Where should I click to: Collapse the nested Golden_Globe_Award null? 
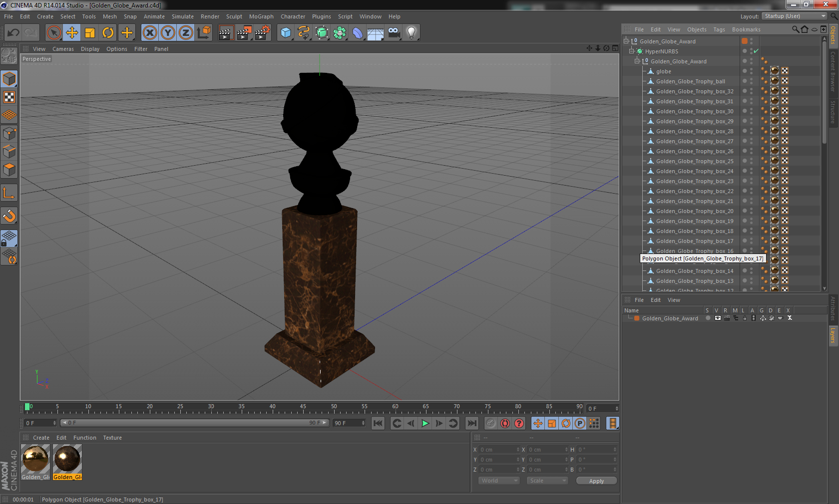[x=637, y=61]
